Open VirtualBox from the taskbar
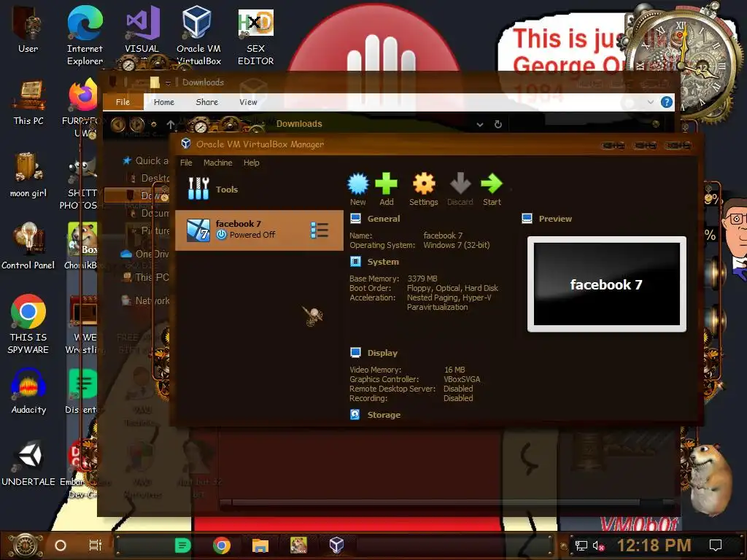 click(x=336, y=545)
